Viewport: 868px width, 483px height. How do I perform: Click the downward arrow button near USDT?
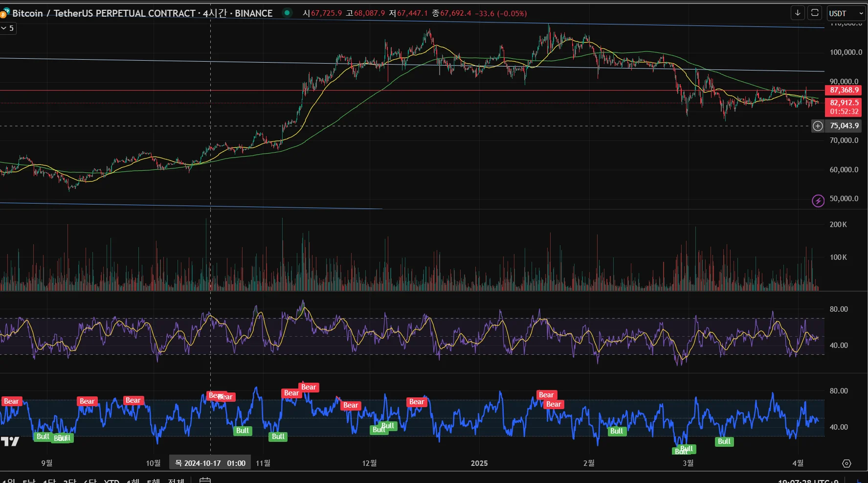(798, 13)
